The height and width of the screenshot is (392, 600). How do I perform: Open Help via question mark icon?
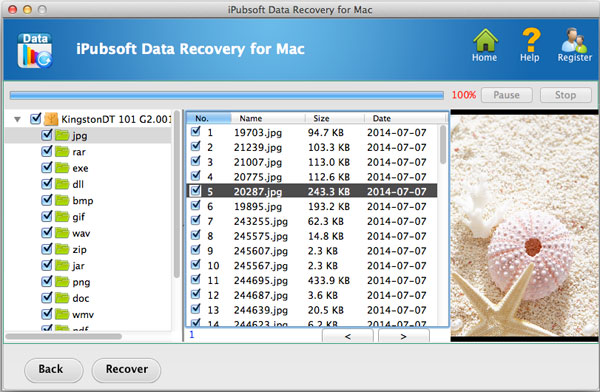click(530, 40)
